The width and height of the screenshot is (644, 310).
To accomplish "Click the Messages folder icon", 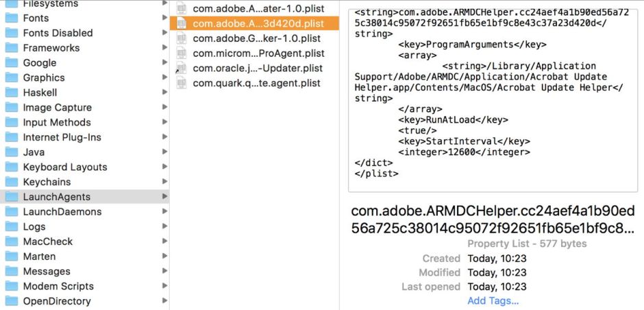I will pos(11,271).
